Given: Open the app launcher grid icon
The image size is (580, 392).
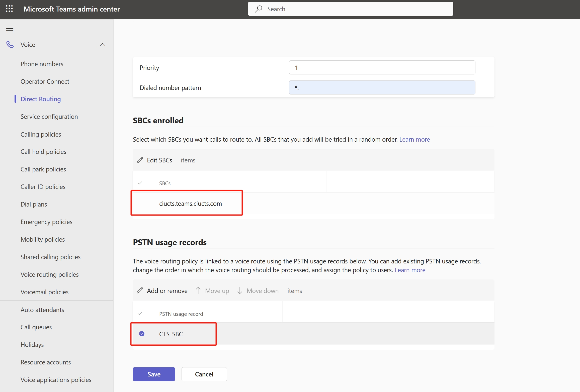Looking at the screenshot, I should (x=10, y=9).
